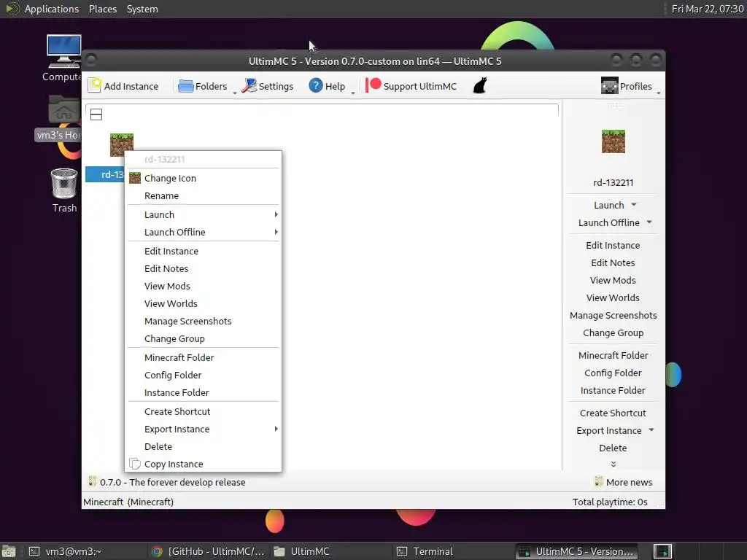This screenshot has height=560, width=747.
Task: Open side panel Export Instance dropdown arrow
Action: [651, 430]
